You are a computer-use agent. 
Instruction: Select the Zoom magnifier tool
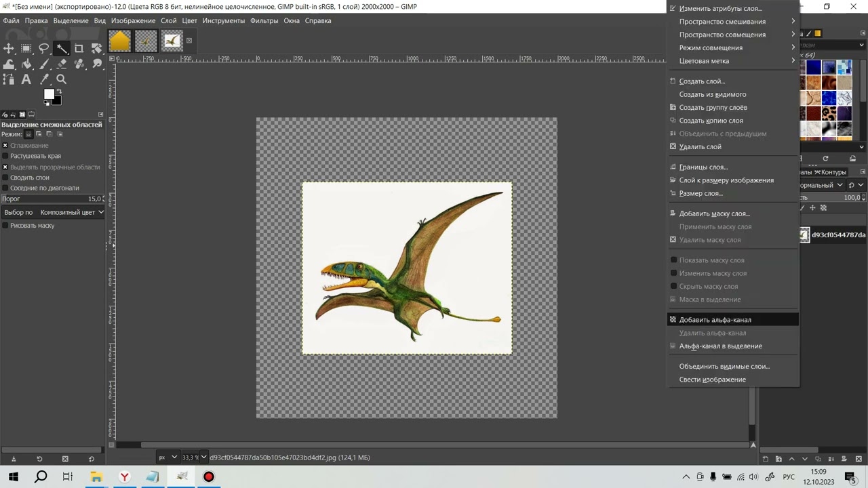click(62, 80)
